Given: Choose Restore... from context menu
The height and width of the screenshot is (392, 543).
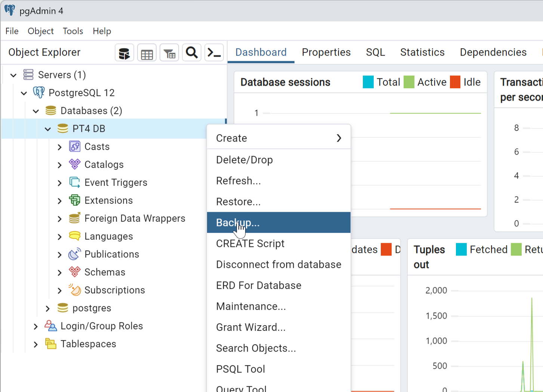Looking at the screenshot, I should pyautogui.click(x=279, y=202).
